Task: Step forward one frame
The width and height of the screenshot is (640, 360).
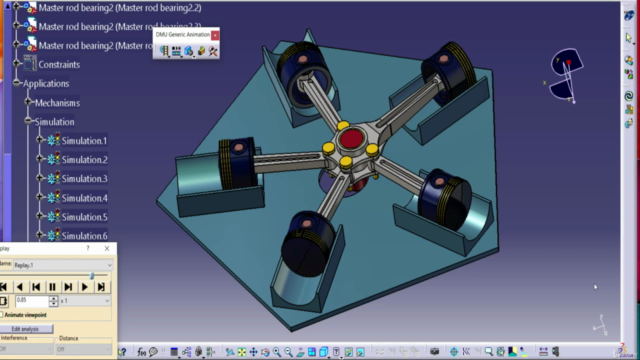Action: tap(68, 287)
